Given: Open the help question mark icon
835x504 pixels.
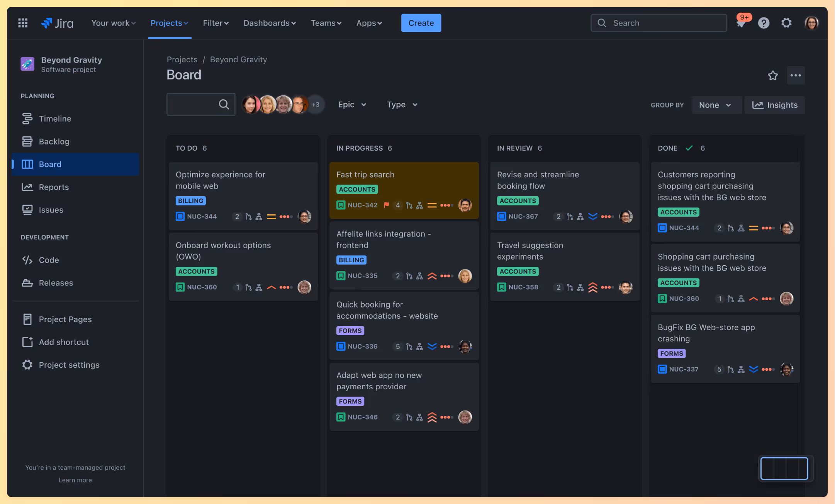Looking at the screenshot, I should pos(764,23).
